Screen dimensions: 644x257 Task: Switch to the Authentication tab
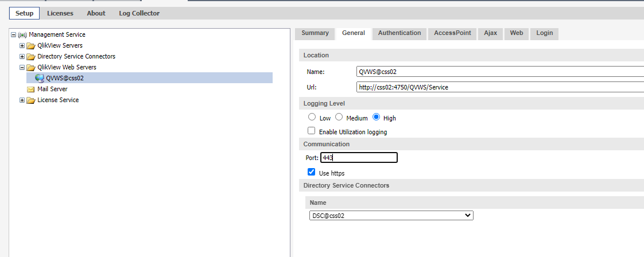(399, 33)
